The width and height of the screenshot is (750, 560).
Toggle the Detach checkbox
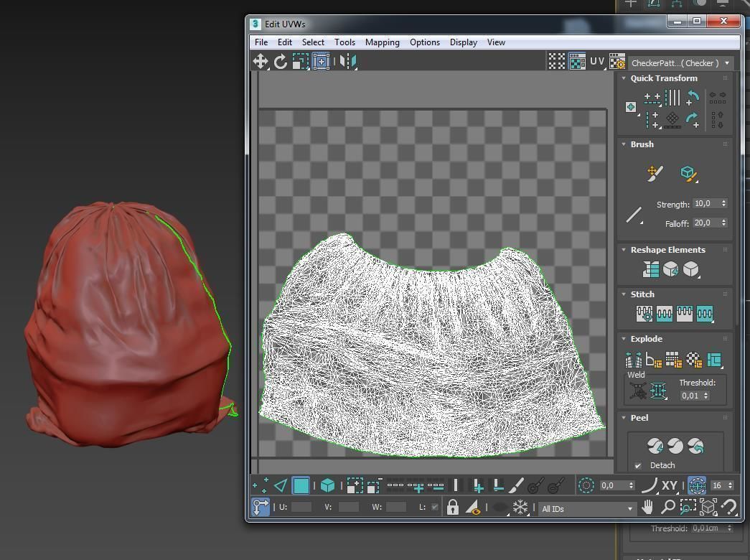637,465
